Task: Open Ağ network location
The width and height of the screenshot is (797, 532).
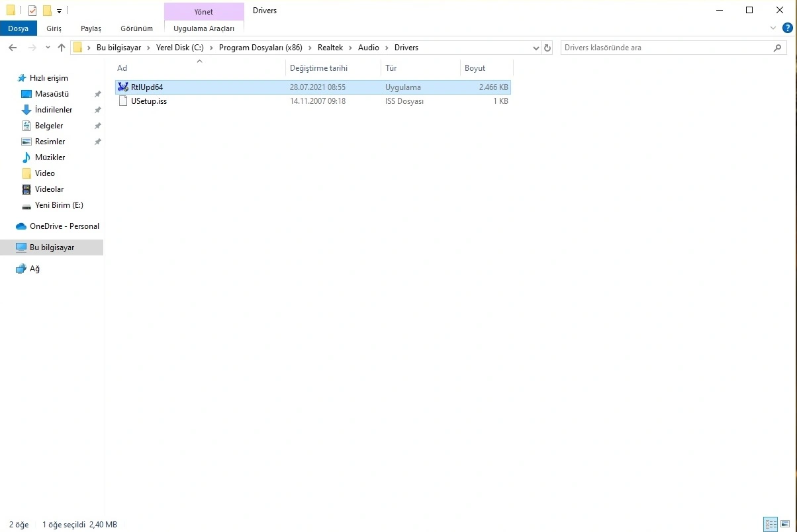Action: pyautogui.click(x=34, y=269)
